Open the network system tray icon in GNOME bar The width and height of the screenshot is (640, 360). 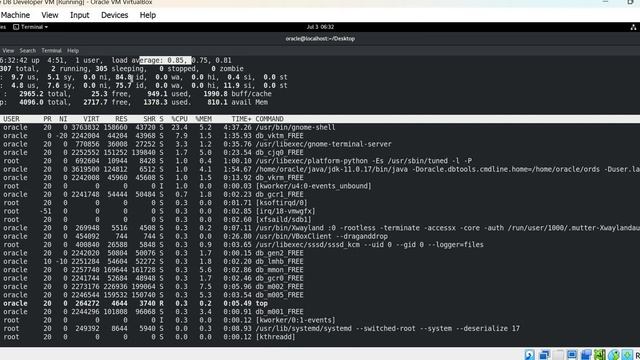click(633, 27)
